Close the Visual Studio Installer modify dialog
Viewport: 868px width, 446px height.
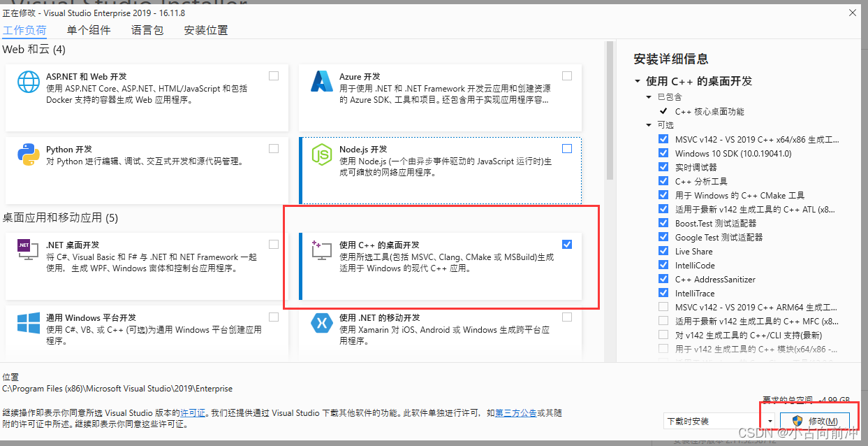point(853,13)
